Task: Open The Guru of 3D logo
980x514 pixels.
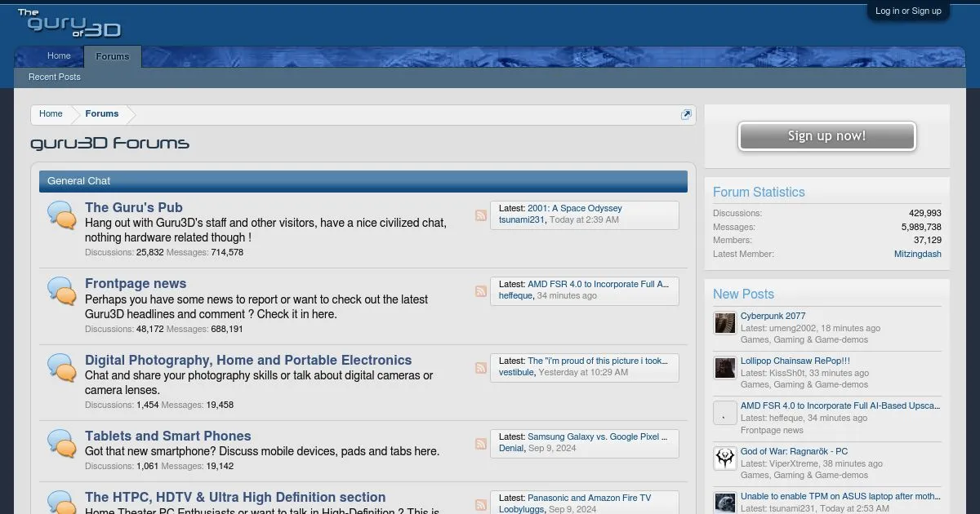Action: click(69, 24)
